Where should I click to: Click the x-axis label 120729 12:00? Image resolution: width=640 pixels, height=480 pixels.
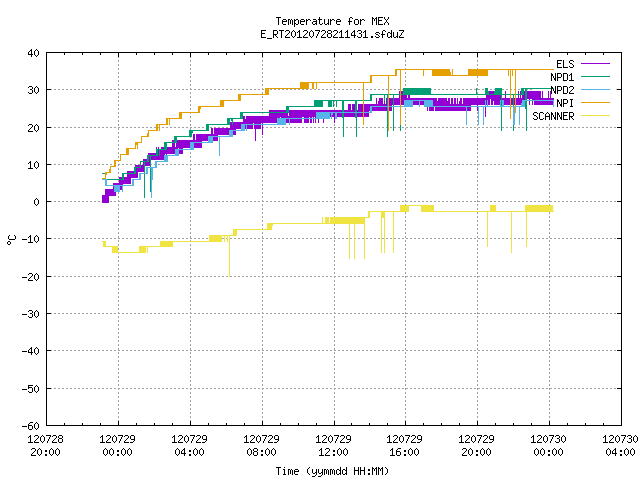point(333,446)
